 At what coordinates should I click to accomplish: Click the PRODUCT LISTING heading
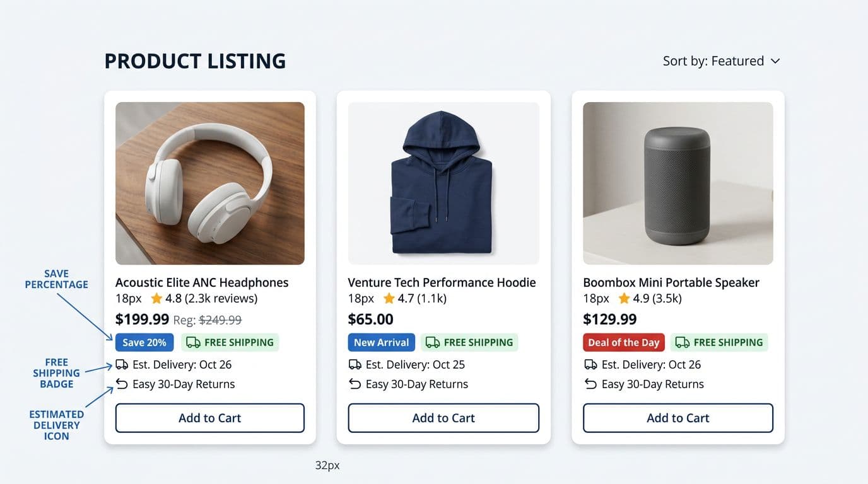point(196,60)
